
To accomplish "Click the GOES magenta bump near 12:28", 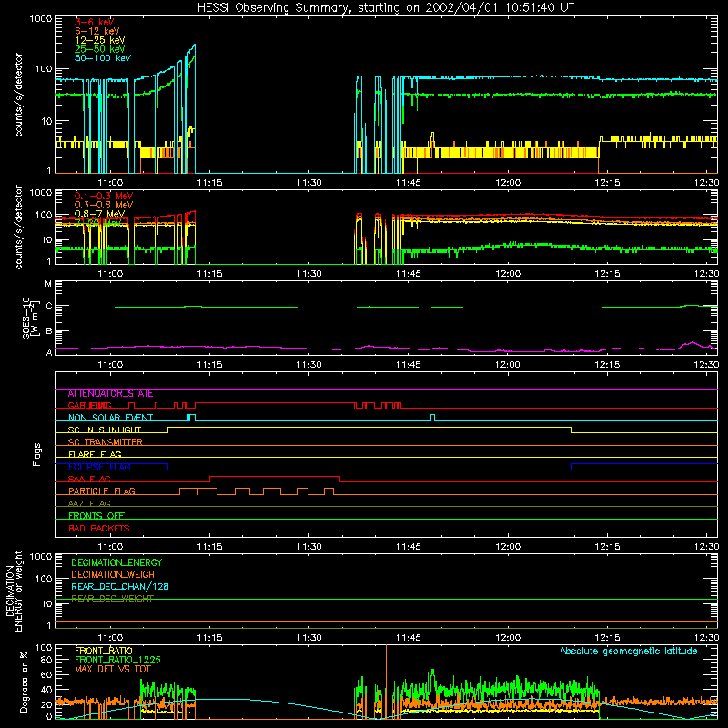I will coord(692,345).
